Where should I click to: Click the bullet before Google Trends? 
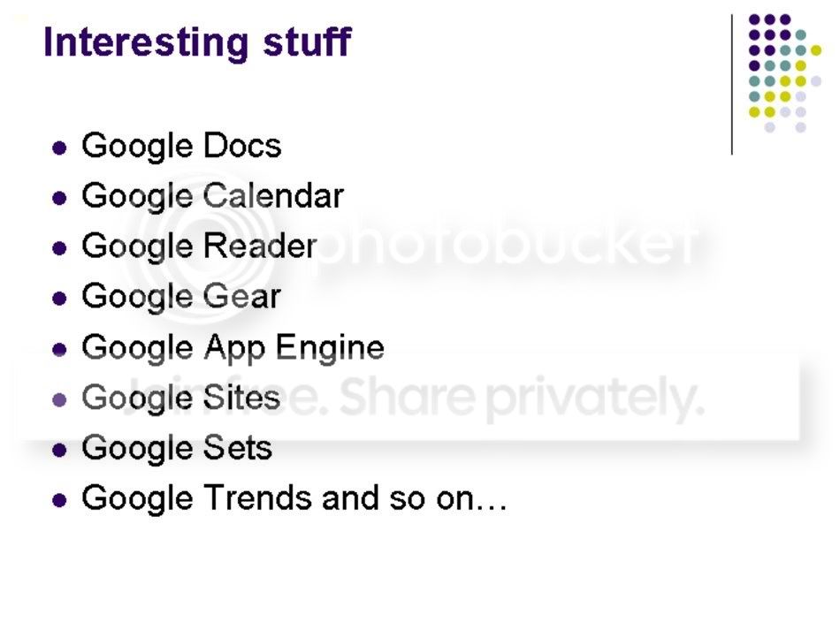59,500
